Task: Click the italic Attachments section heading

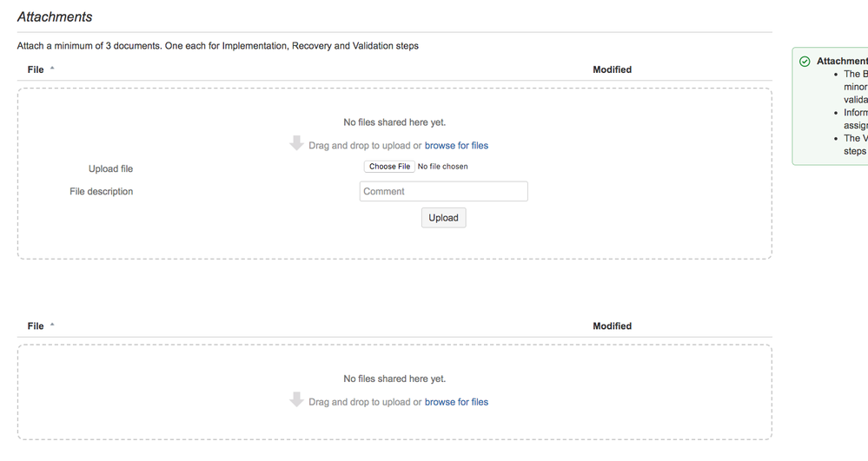Action: (x=55, y=17)
